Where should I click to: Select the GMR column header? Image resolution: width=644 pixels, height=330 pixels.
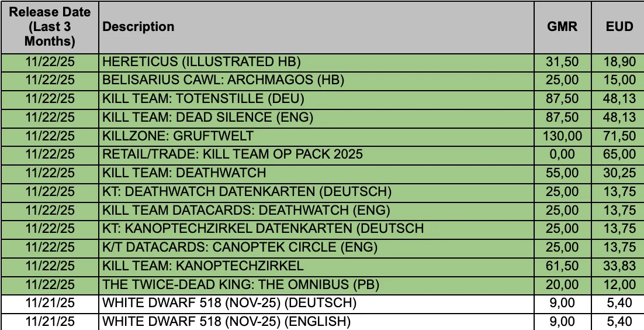(x=563, y=27)
